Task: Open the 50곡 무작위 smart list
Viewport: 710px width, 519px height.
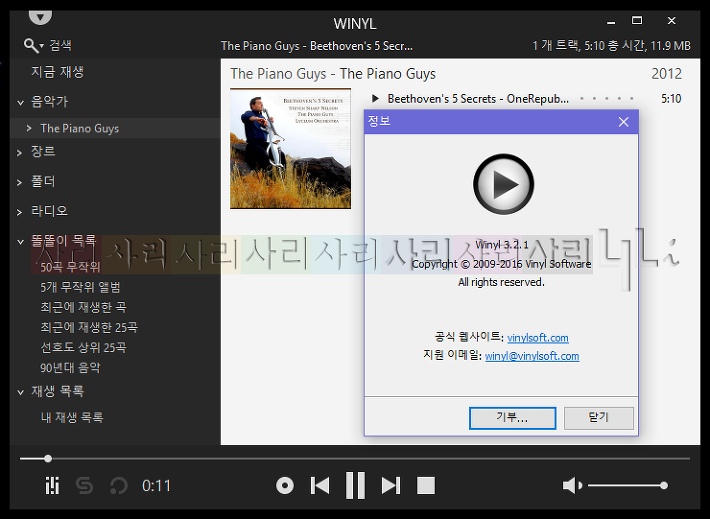Action: click(x=70, y=267)
